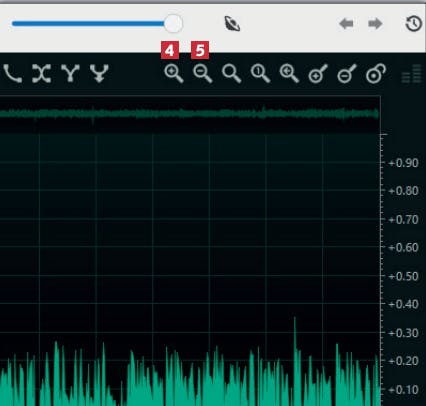This screenshot has width=426, height=406.
Task: Open the history clock icon
Action: (x=413, y=24)
